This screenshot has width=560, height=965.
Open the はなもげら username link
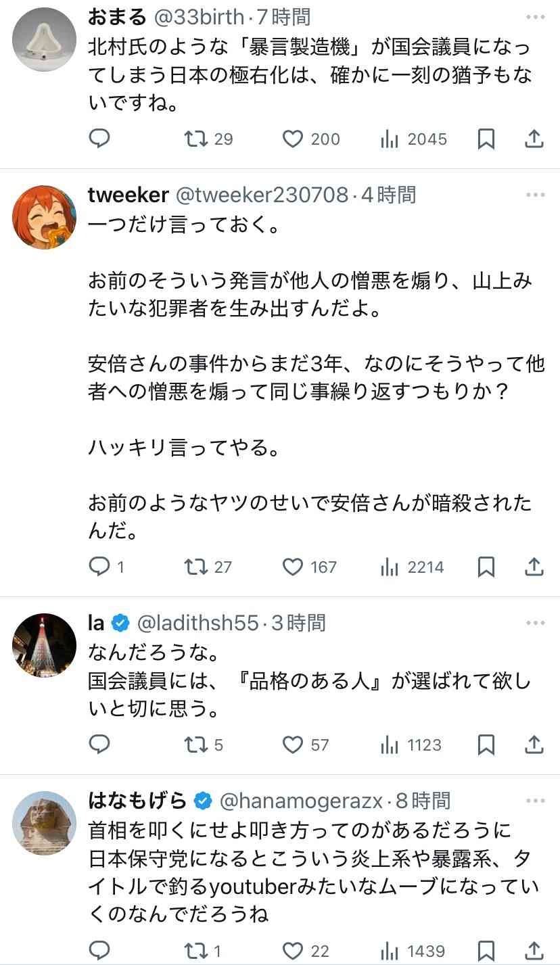point(137,801)
